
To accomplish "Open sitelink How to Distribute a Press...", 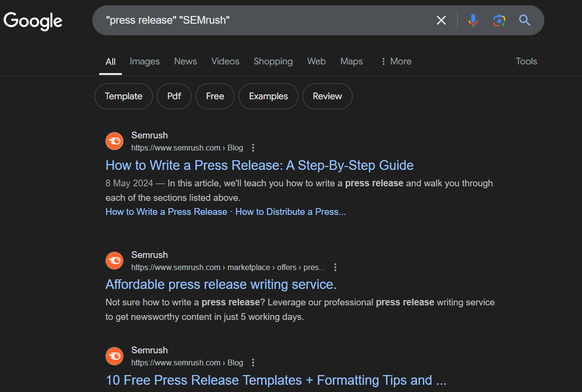I will [x=291, y=212].
